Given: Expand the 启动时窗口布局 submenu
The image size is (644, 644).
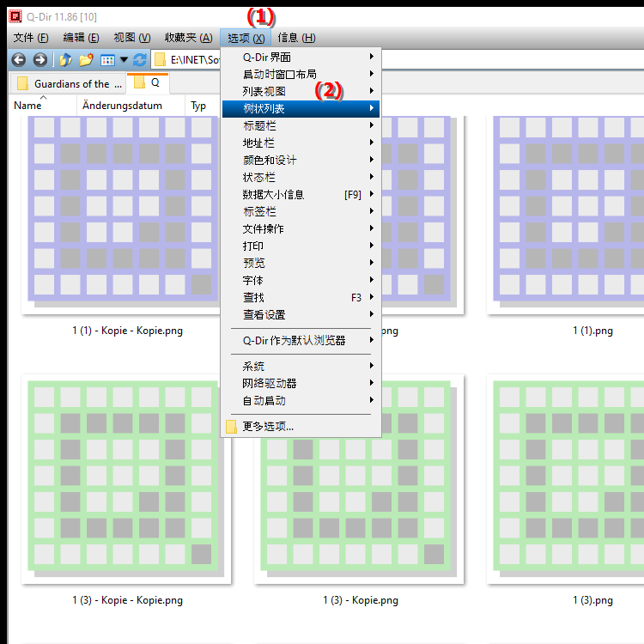Looking at the screenshot, I should [301, 75].
